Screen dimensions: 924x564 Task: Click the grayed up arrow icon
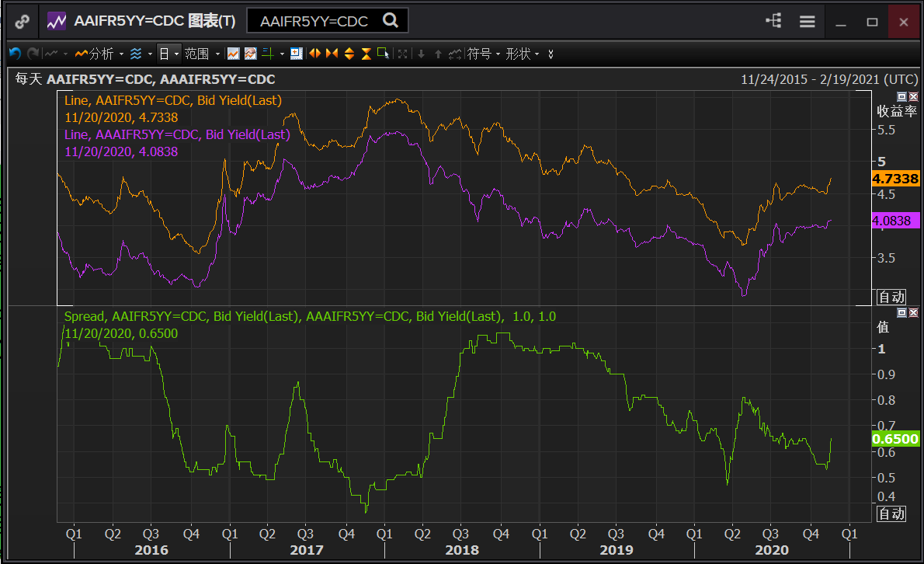438,54
